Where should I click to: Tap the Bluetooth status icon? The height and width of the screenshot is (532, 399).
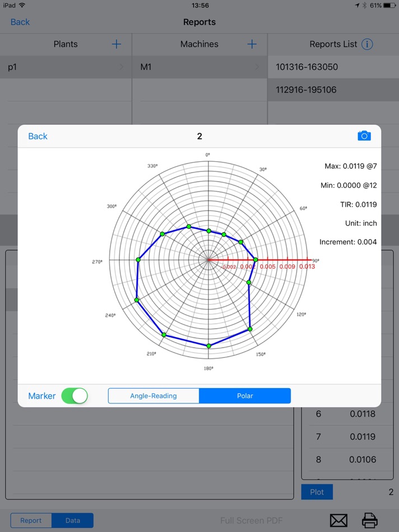point(364,6)
